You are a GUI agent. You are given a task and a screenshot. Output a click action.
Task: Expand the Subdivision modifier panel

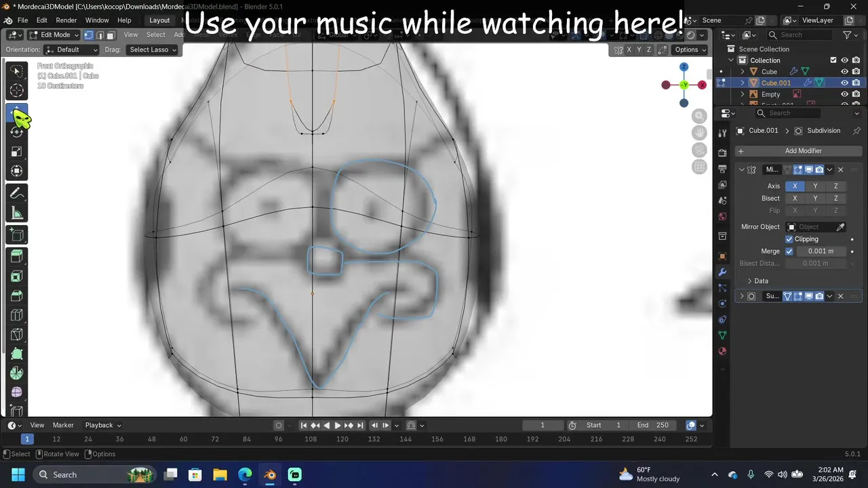coord(742,296)
